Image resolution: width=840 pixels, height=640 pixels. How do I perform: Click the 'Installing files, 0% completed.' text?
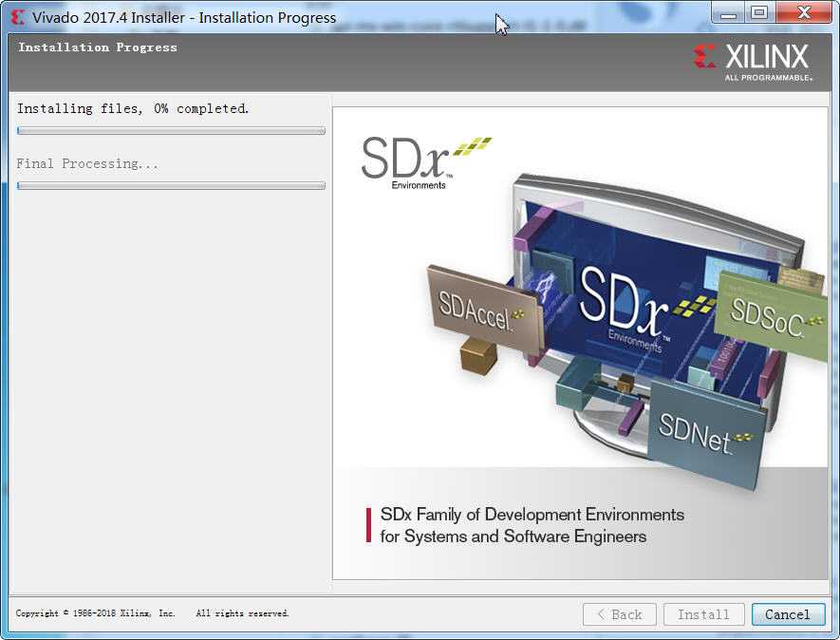coord(133,109)
